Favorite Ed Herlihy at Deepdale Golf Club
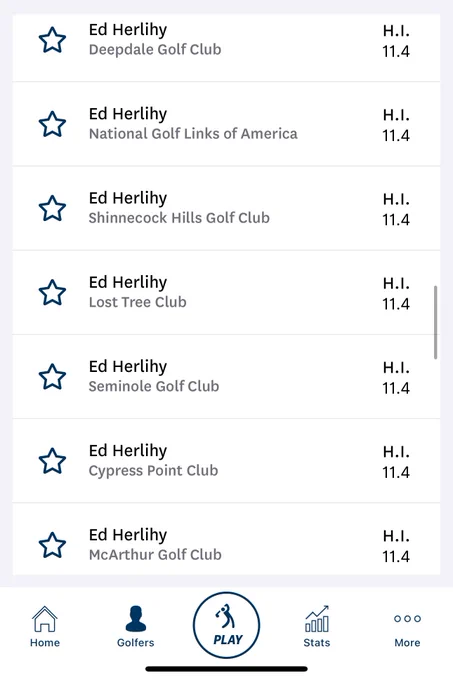This screenshot has width=453, height=680. (52, 40)
